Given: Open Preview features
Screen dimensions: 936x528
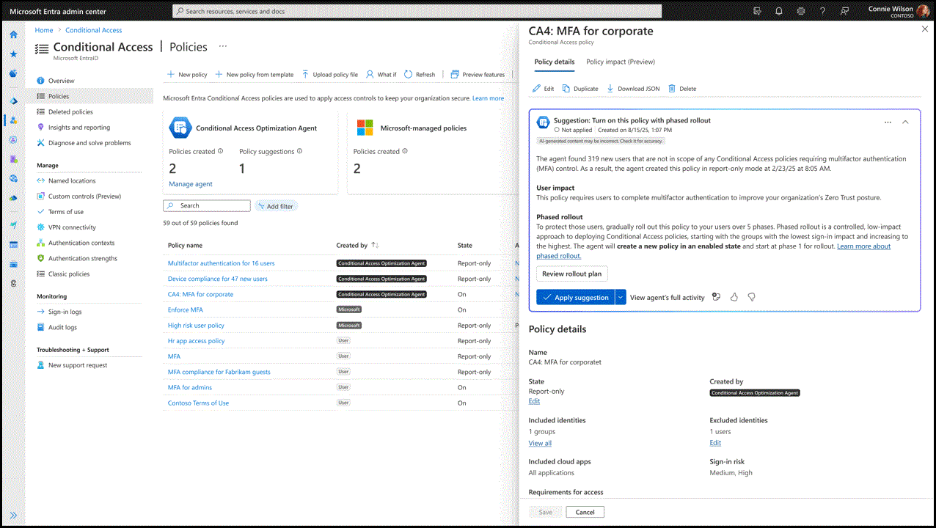Looking at the screenshot, I should click(478, 75).
